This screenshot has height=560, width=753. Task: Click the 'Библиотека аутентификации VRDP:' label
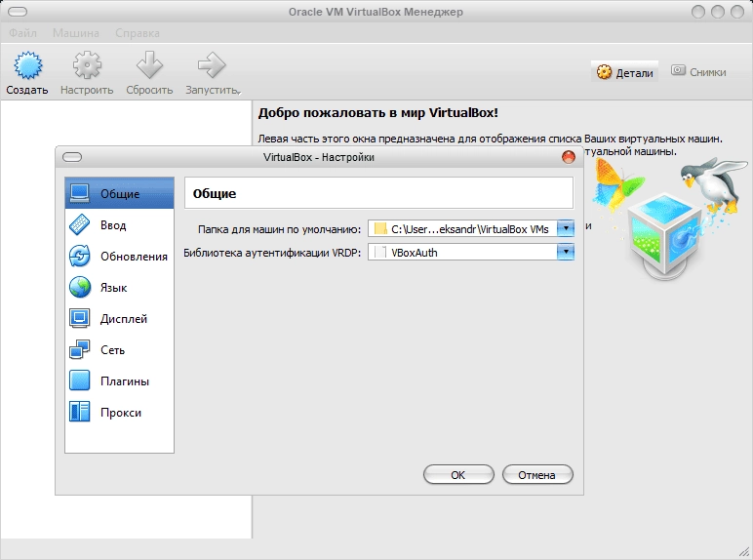coord(272,253)
